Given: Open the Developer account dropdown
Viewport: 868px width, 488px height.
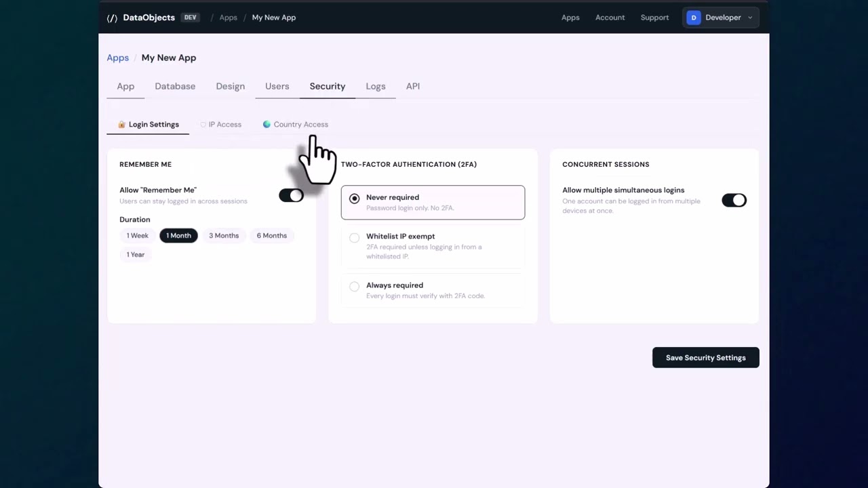Looking at the screenshot, I should click(x=720, y=18).
